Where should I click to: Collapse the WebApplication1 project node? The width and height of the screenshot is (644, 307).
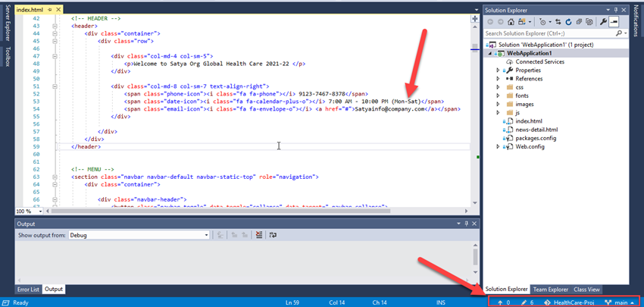(489, 53)
